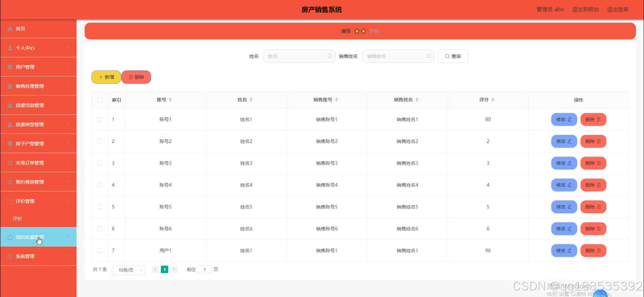Collapse 评价管理 menu chevron
This screenshot has width=644, height=297.
click(68, 201)
